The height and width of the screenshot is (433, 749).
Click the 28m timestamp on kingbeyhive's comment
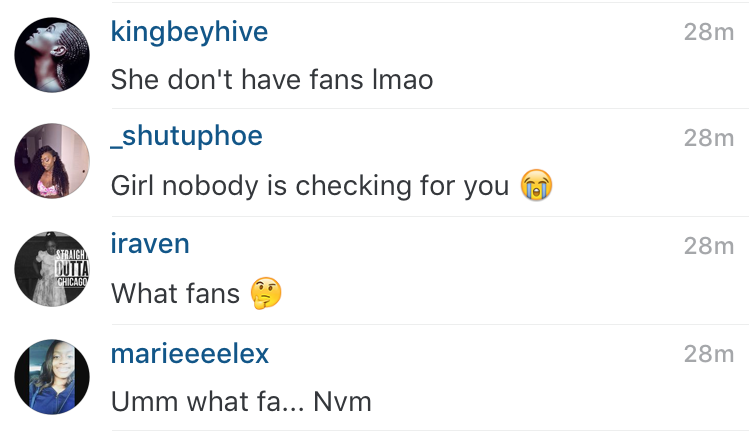(x=708, y=32)
